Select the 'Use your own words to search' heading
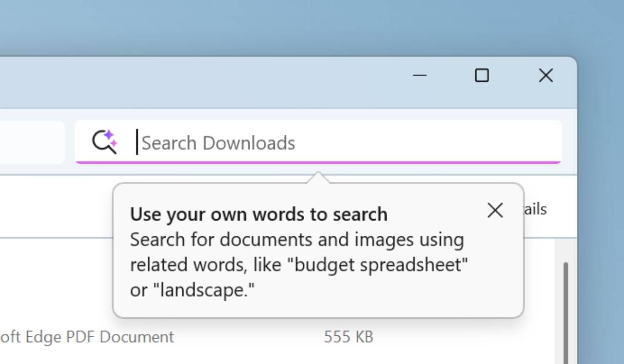 tap(258, 214)
